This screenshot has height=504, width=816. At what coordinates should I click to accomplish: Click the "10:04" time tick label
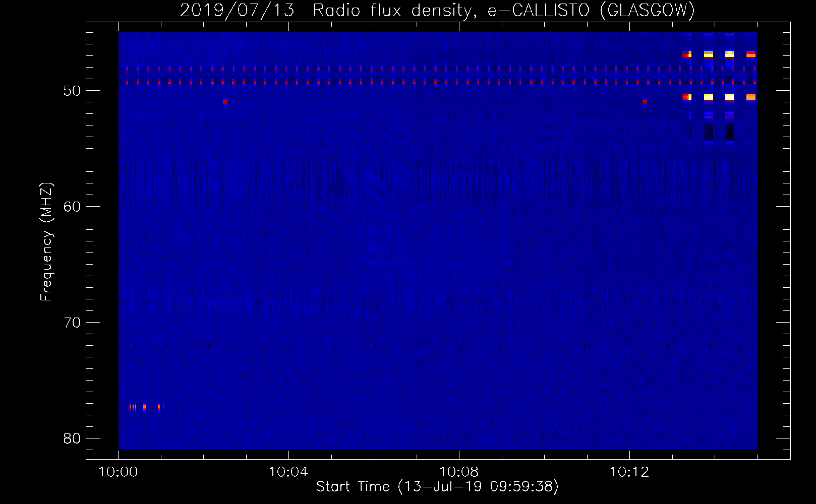288,472
